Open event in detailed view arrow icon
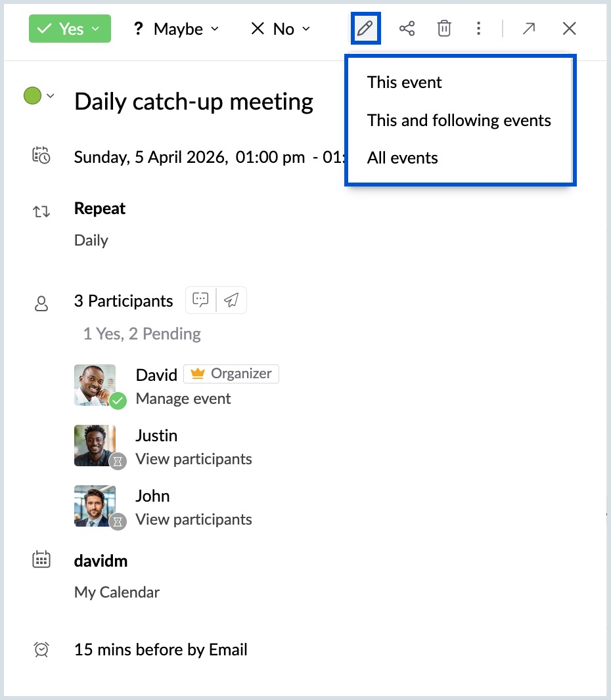 point(529,29)
